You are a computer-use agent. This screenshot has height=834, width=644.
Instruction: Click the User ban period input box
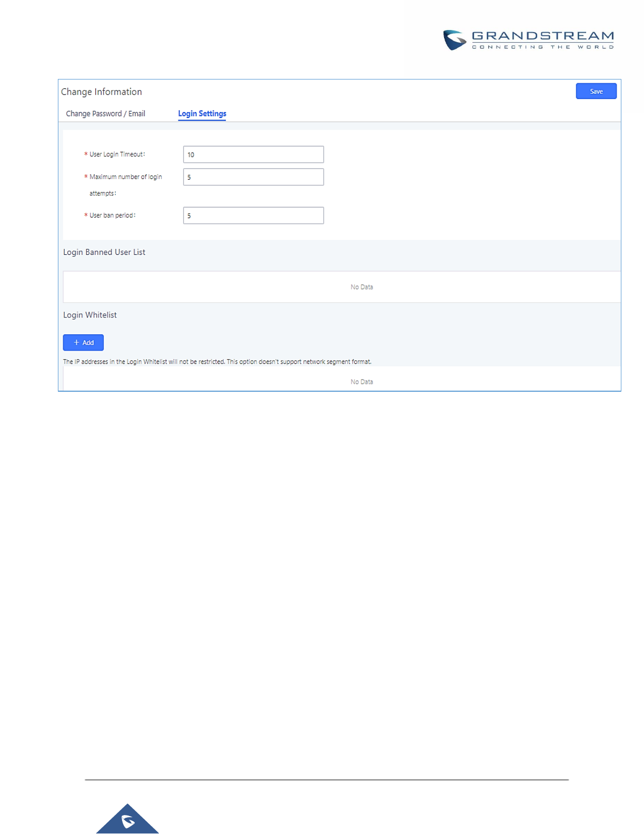(x=253, y=215)
